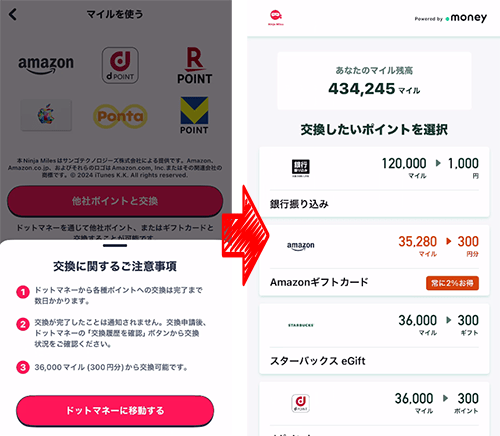Select the Apple gift card icon

[46, 115]
